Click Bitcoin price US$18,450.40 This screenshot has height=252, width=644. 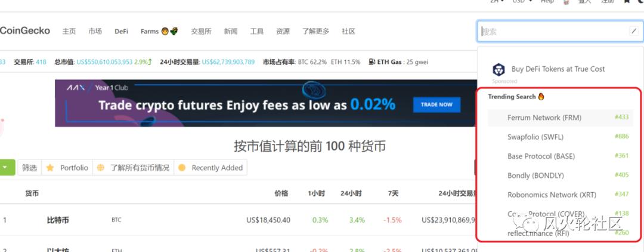click(268, 220)
